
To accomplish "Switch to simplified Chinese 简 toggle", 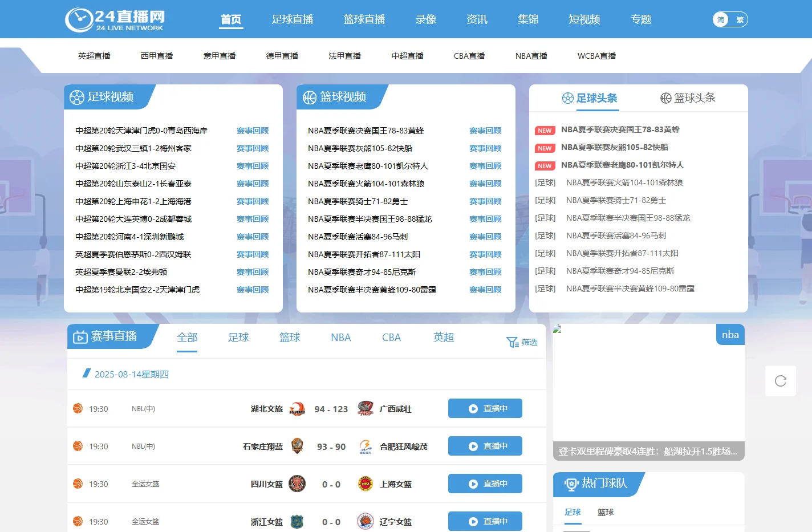I will pos(721,19).
